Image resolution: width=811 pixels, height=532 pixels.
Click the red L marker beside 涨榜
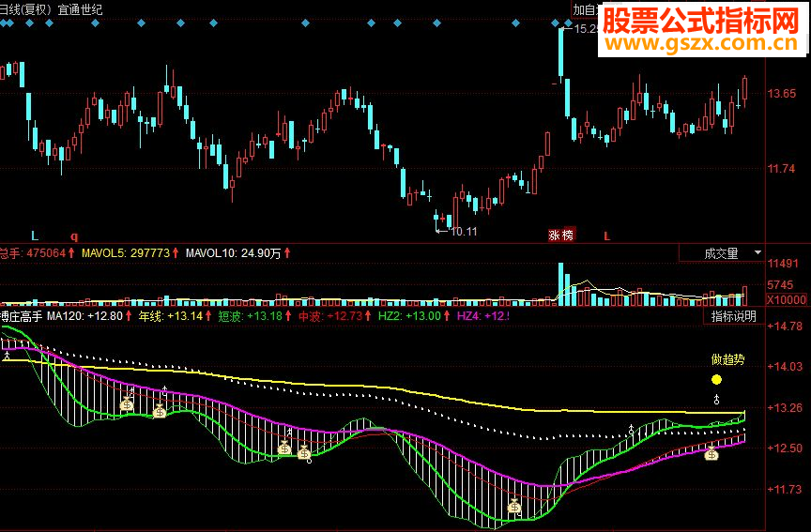(606, 236)
